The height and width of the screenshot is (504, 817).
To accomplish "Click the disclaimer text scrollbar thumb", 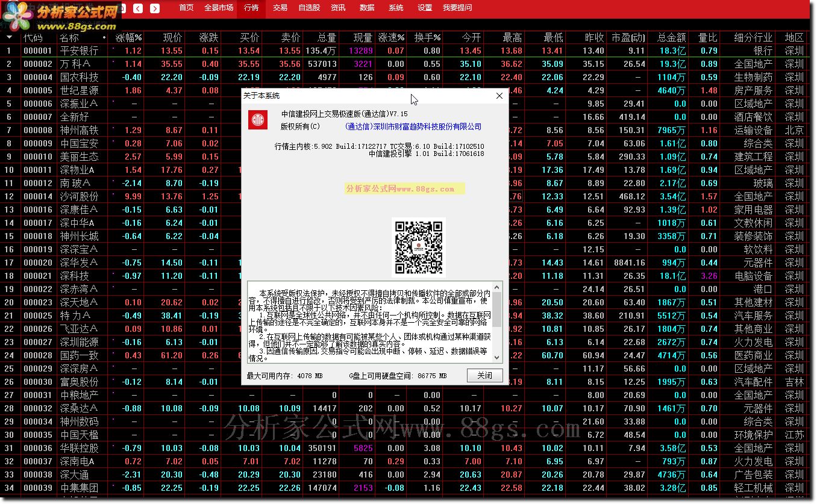I will coord(497,310).
